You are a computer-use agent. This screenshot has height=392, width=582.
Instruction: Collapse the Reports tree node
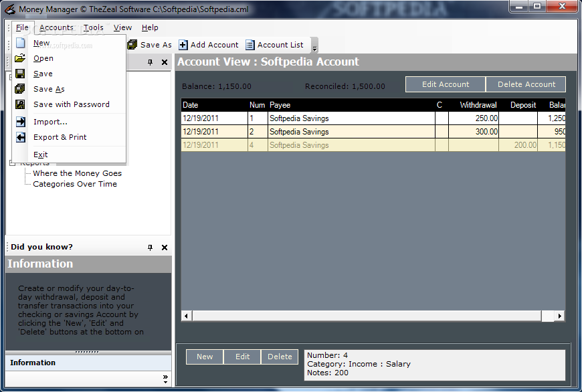(12, 163)
